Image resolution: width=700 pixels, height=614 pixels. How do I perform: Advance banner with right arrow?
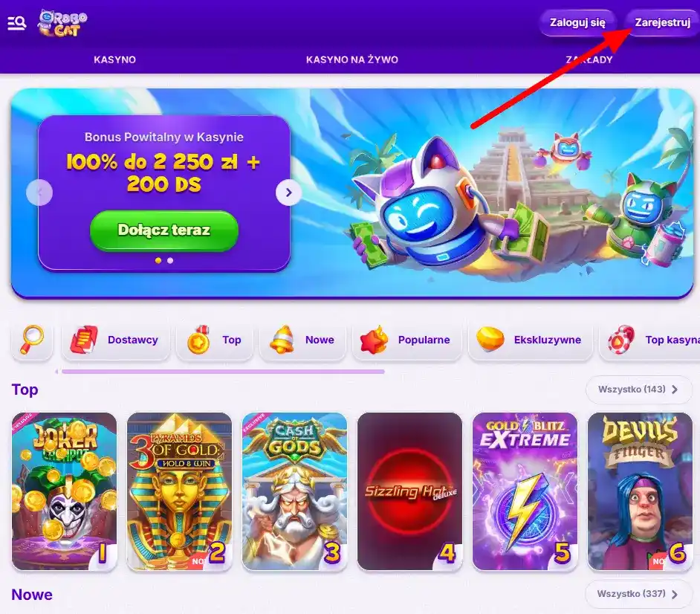(289, 193)
